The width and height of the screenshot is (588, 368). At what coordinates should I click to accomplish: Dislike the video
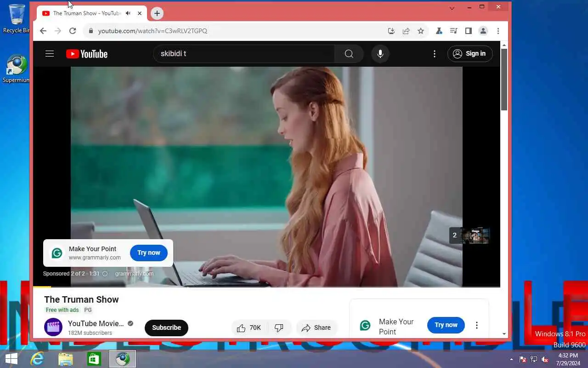279,328
